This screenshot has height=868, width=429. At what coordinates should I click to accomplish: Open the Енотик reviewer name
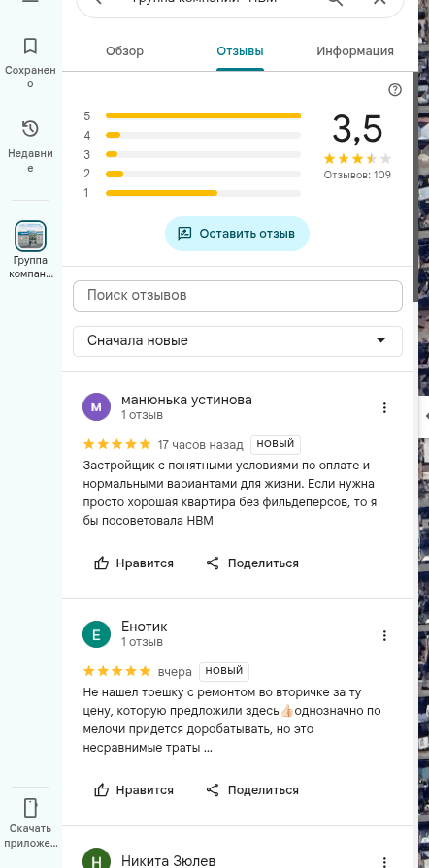144,627
